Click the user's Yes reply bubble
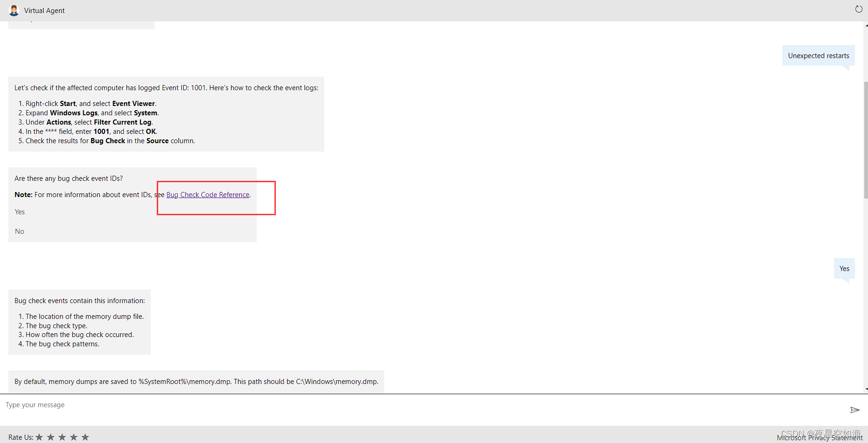 [x=844, y=269]
